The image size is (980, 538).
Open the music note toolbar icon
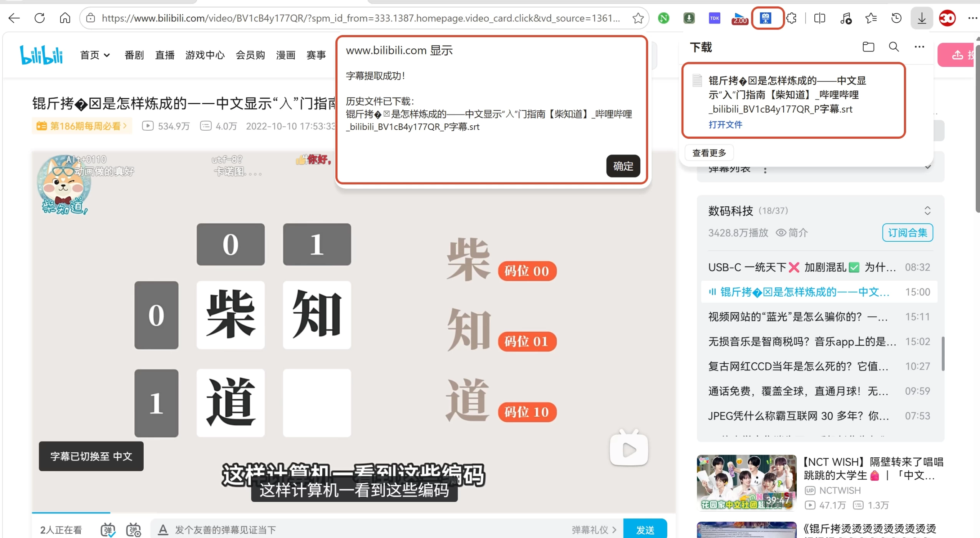(x=845, y=18)
